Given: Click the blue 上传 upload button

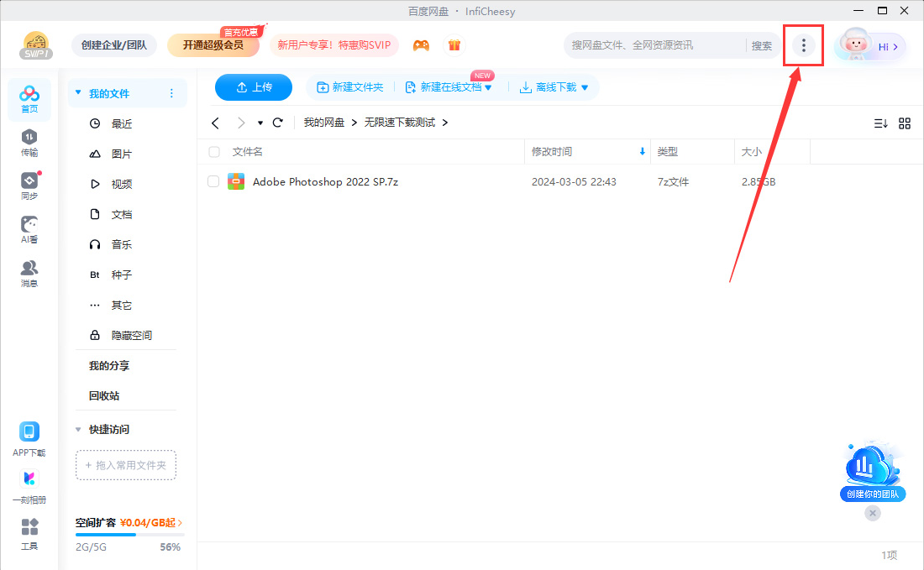Looking at the screenshot, I should coord(254,87).
